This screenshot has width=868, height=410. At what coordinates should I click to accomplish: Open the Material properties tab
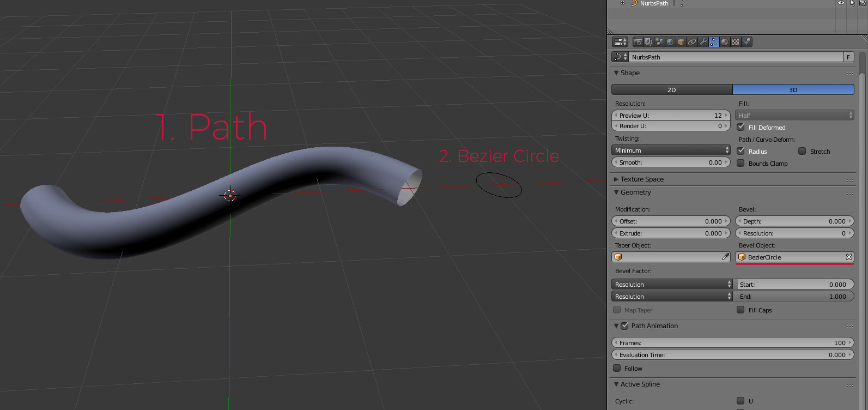pyautogui.click(x=725, y=42)
